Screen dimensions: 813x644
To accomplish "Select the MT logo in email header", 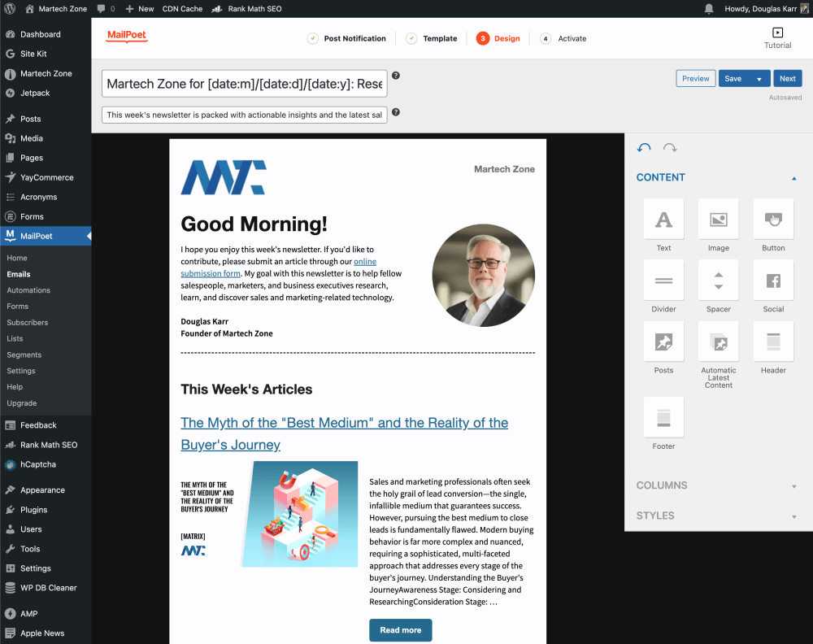I will click(x=224, y=177).
